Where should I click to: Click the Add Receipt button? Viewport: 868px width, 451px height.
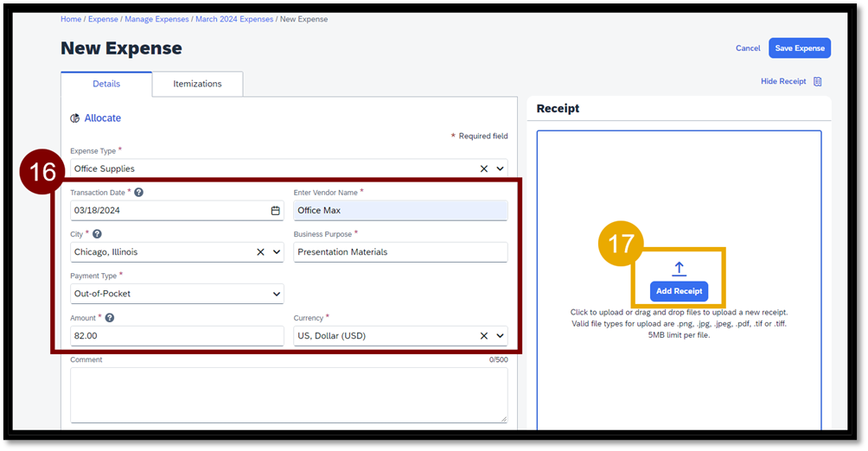679,291
